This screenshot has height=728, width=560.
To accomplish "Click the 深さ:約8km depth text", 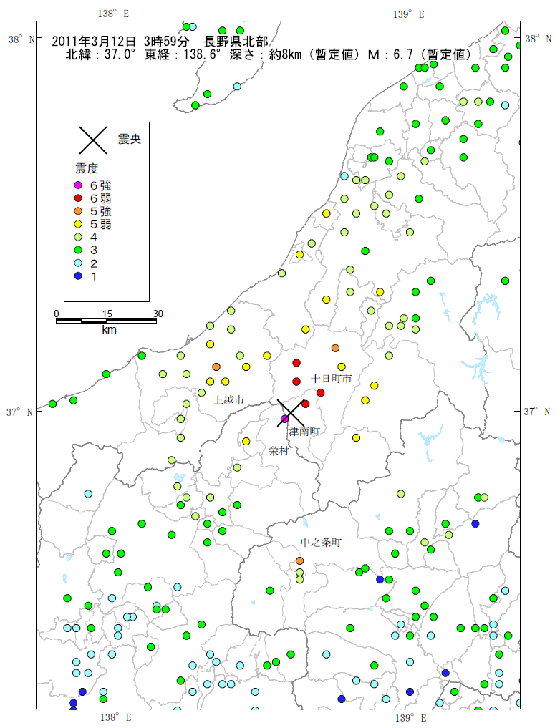I will 265,55.
